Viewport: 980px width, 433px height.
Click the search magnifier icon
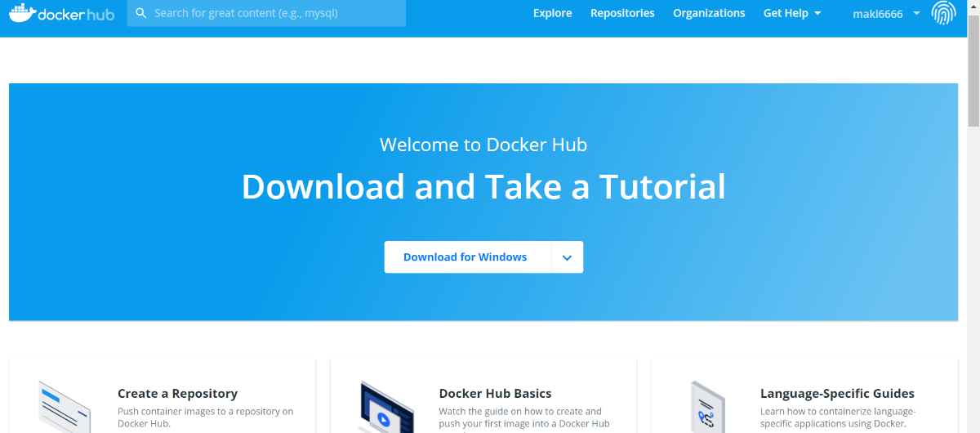pos(141,13)
